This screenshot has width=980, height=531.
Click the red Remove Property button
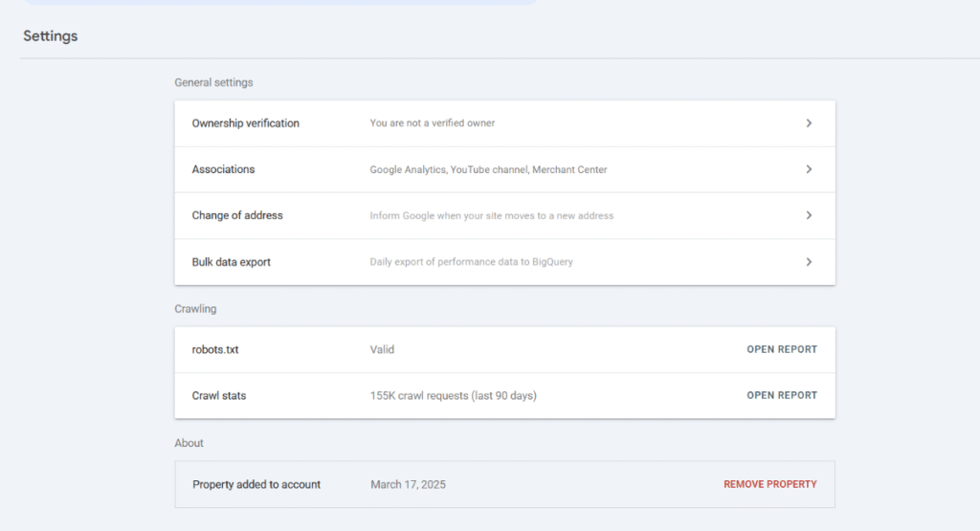point(769,484)
